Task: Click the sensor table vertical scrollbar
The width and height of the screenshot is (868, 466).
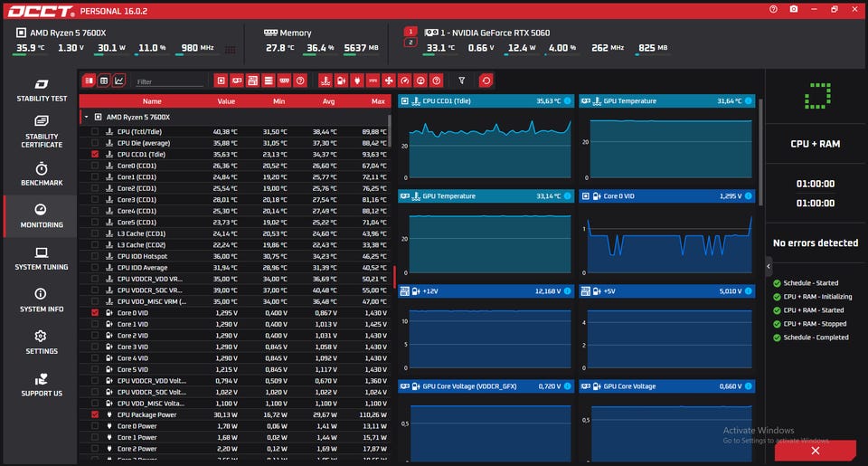Action: (390, 131)
